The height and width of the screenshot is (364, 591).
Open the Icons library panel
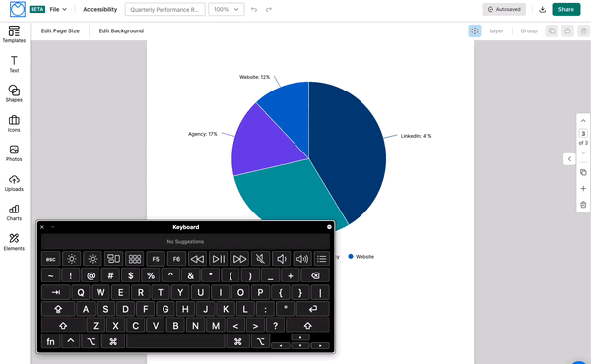point(14,124)
